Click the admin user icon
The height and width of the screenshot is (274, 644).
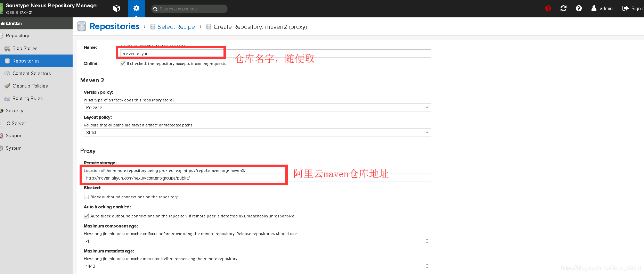coord(594,8)
